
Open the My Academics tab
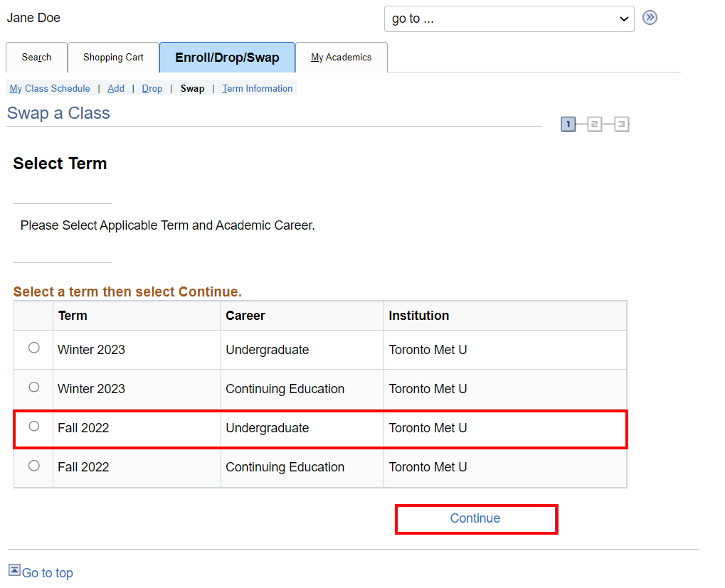pyautogui.click(x=342, y=58)
